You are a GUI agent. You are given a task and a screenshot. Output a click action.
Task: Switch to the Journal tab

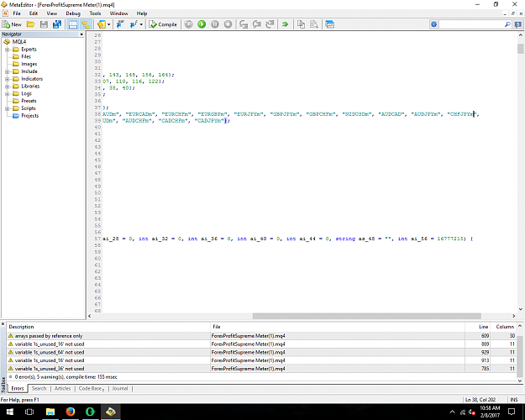[120, 389]
